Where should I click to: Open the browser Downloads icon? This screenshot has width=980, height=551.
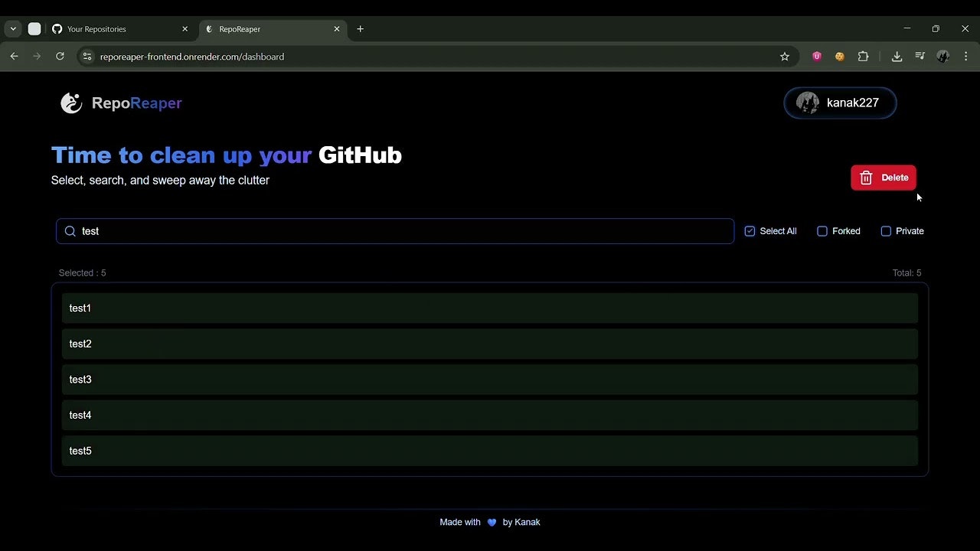[897, 57]
